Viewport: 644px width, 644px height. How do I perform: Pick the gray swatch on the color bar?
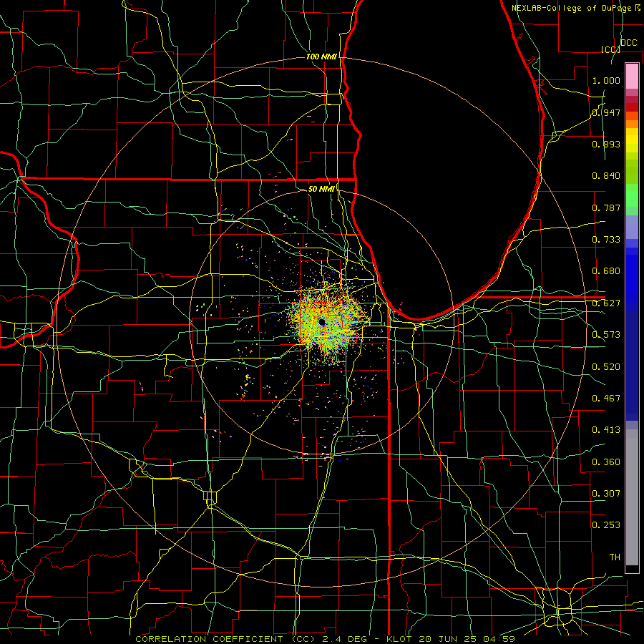[x=632, y=497]
